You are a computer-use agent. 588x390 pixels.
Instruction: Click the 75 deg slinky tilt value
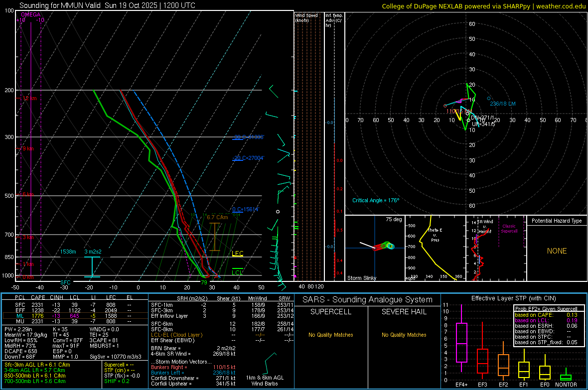coord(394,219)
